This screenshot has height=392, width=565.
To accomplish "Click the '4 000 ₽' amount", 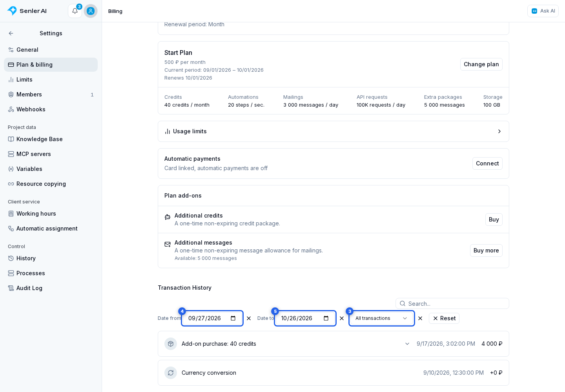I will pyautogui.click(x=492, y=344).
